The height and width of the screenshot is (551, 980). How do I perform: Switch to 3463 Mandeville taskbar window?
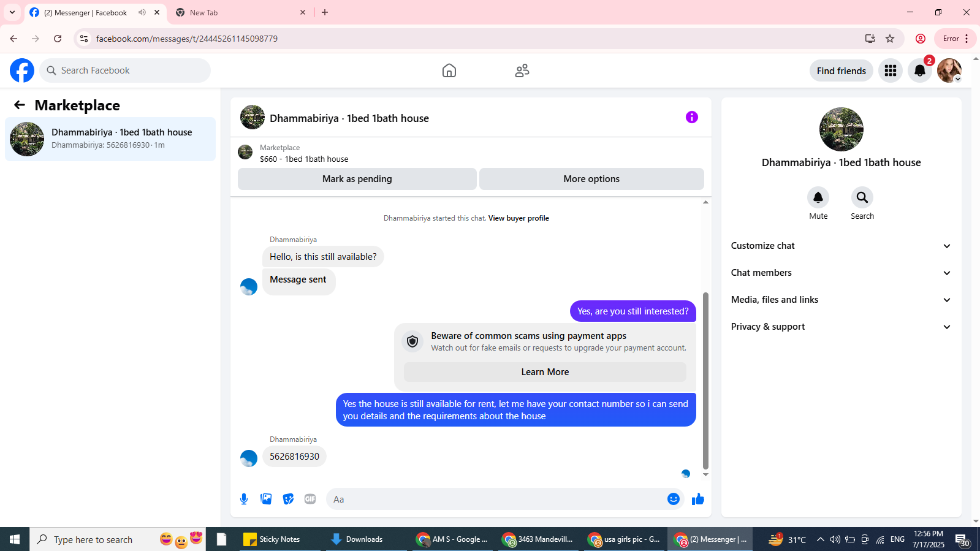pos(537,539)
